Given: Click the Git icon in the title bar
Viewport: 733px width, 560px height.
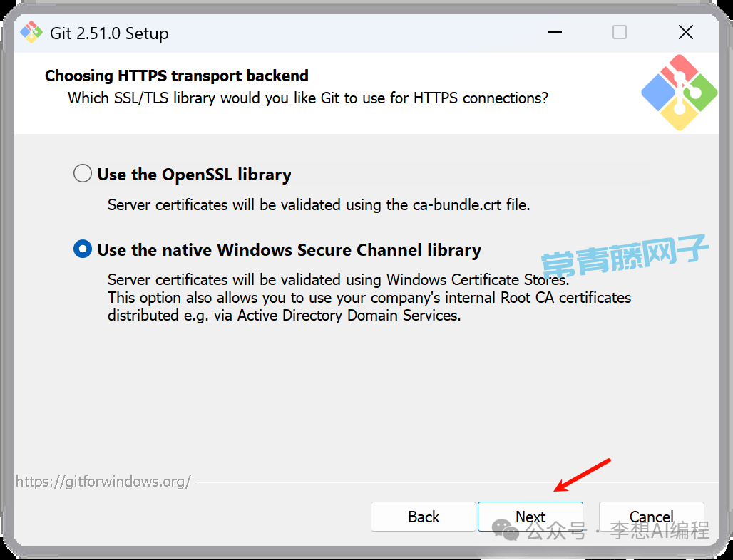Looking at the screenshot, I should pyautogui.click(x=31, y=33).
